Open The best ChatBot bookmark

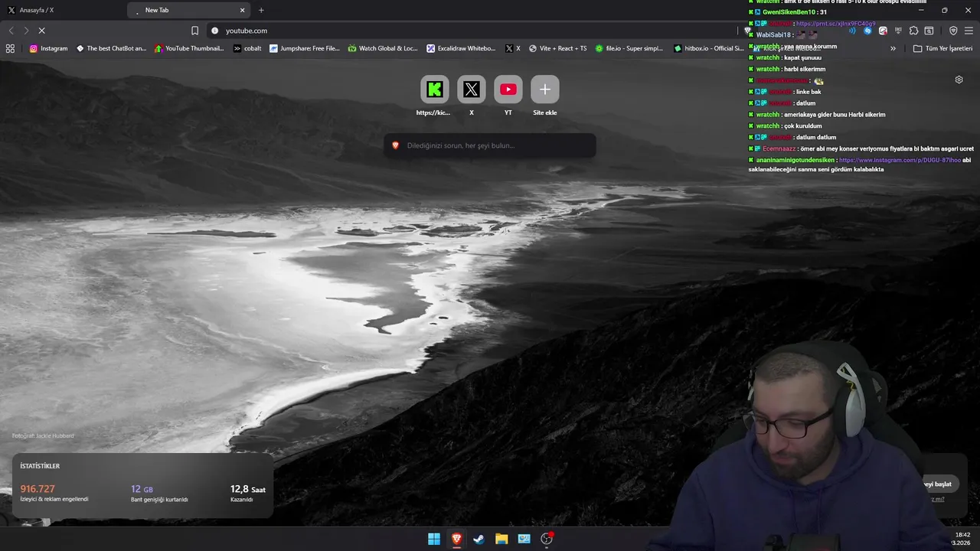pyautogui.click(x=111, y=48)
